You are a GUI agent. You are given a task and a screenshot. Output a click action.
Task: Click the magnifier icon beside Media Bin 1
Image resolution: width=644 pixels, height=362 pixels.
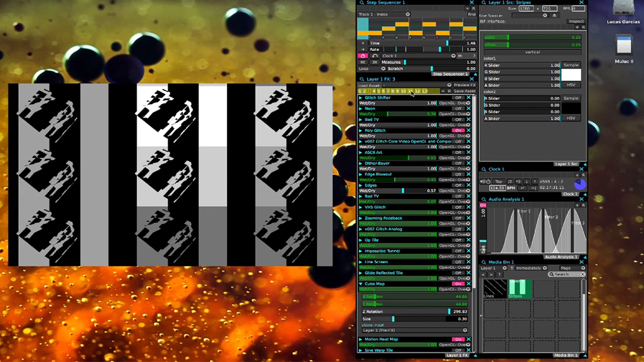pos(484,262)
